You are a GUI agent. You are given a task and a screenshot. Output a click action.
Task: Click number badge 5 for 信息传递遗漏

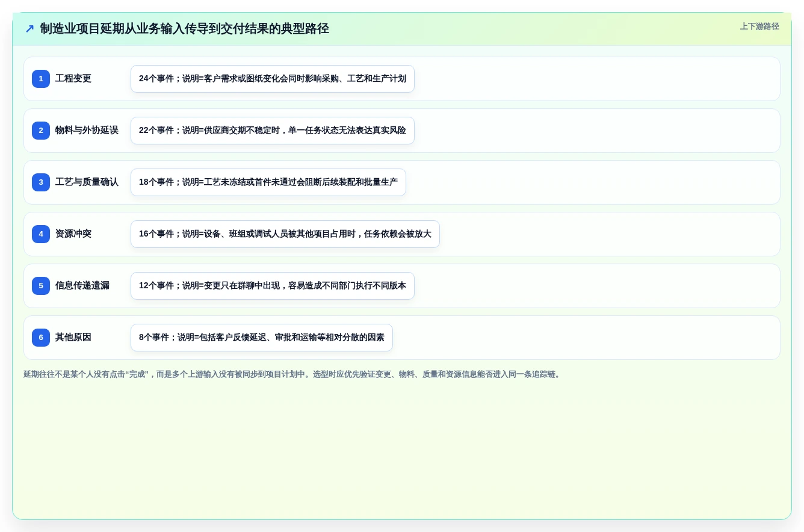41,286
